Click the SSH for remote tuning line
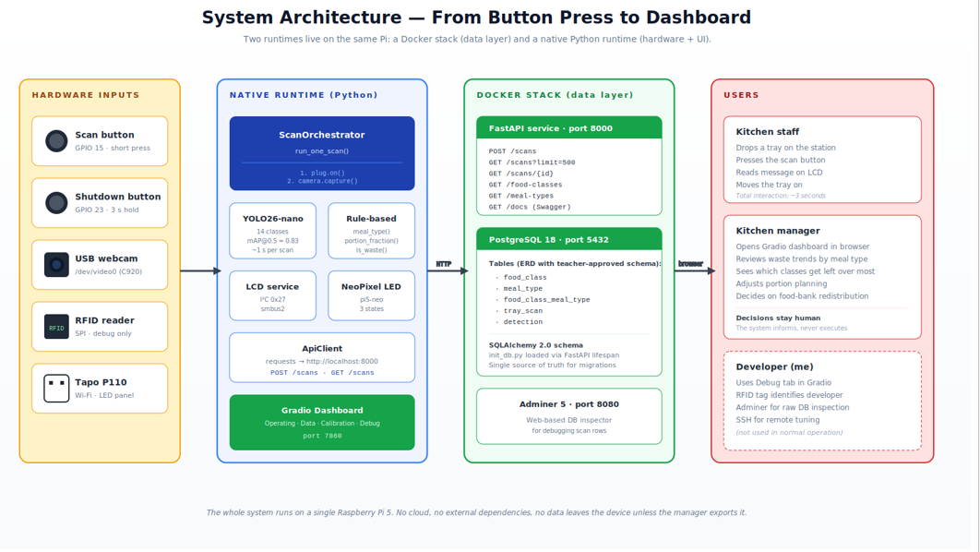 [780, 420]
